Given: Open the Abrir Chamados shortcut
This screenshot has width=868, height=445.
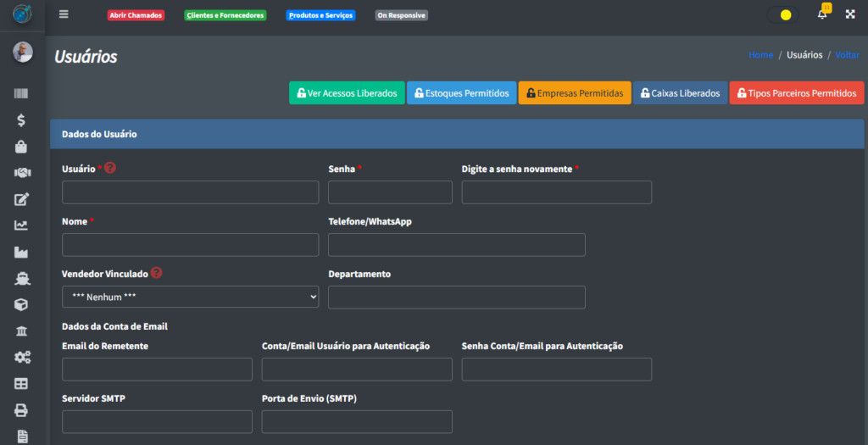Looking at the screenshot, I should point(136,15).
